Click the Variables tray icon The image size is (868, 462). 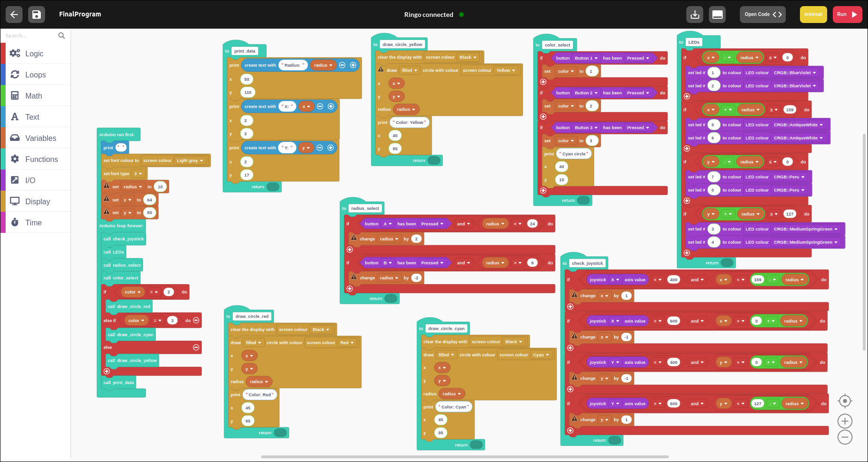(x=15, y=138)
